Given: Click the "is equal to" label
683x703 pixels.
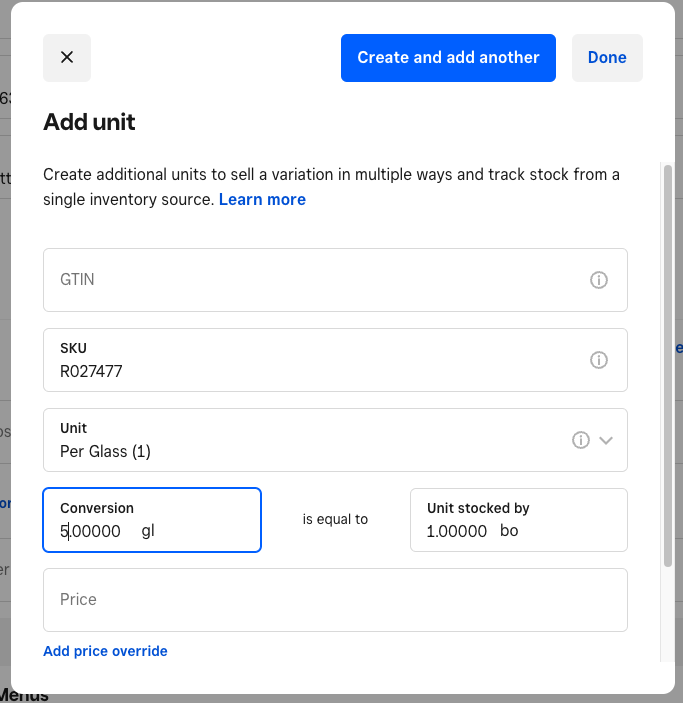Looking at the screenshot, I should click(335, 520).
